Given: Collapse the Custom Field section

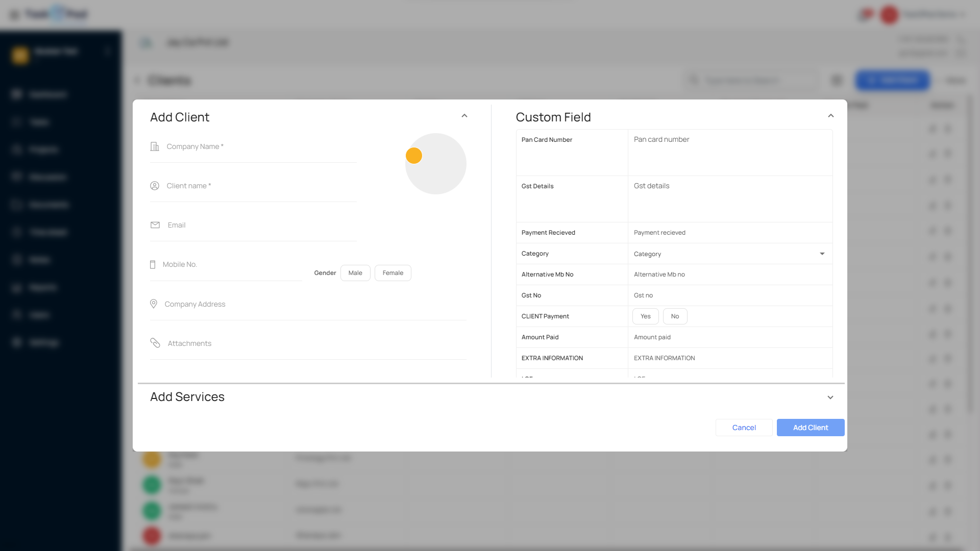Looking at the screenshot, I should [x=831, y=116].
